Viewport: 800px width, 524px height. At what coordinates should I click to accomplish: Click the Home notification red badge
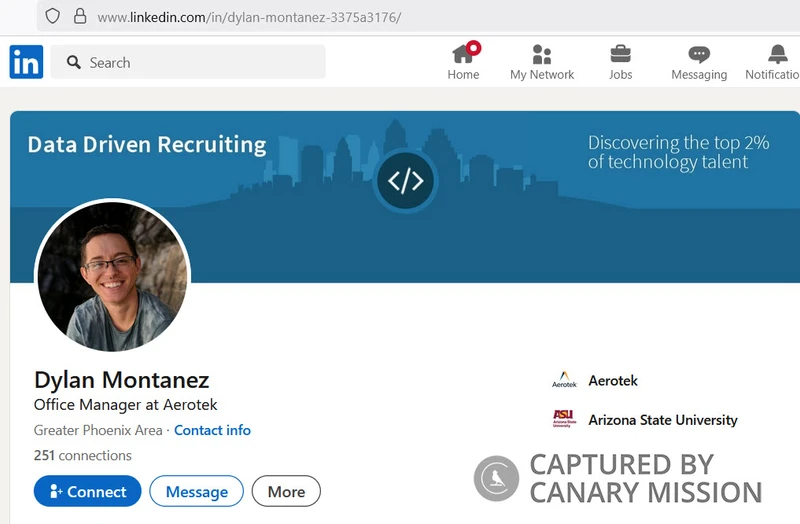click(473, 48)
